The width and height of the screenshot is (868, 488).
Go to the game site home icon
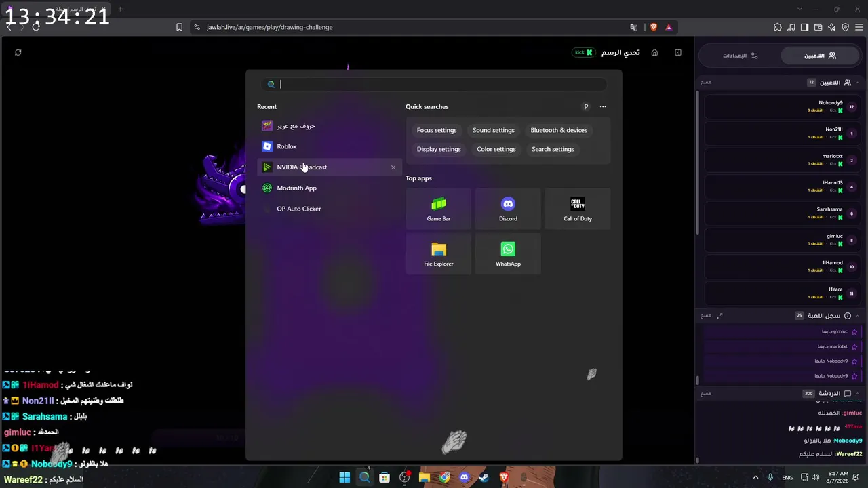654,52
